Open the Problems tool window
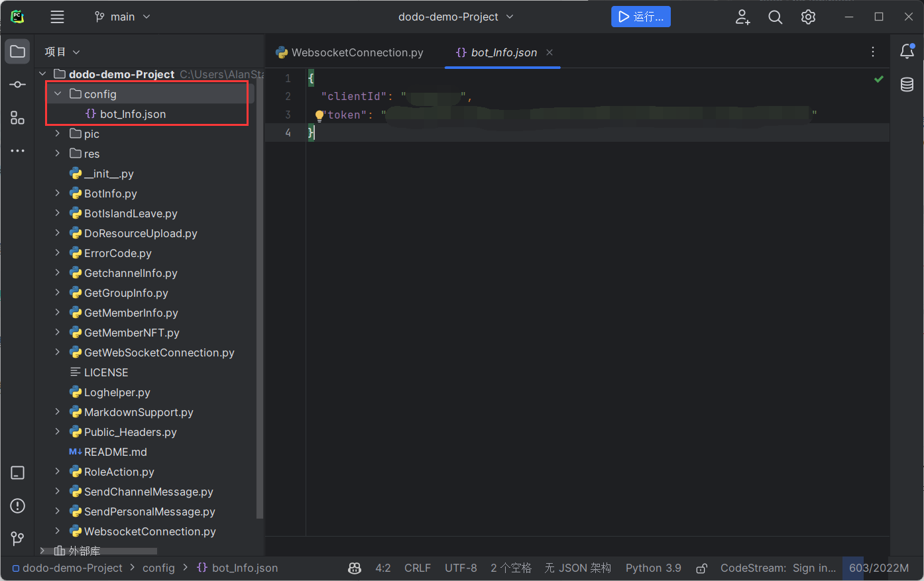Screen dimensions: 924x581 click(18, 506)
